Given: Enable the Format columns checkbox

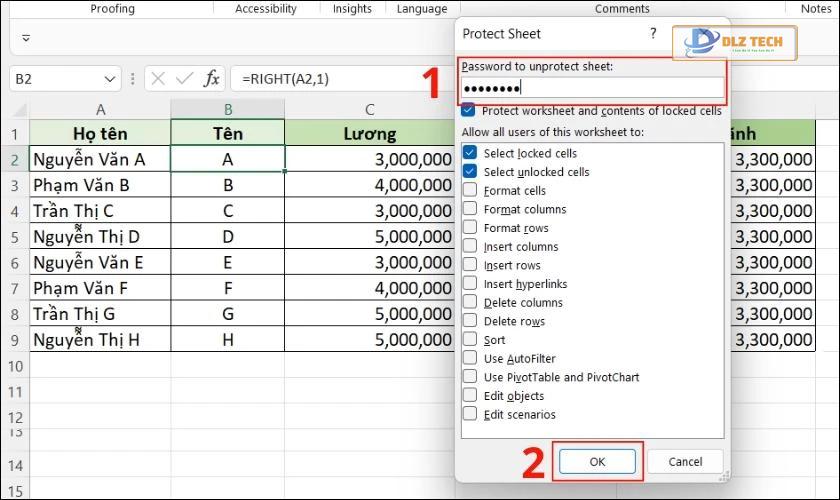Looking at the screenshot, I should (x=470, y=209).
